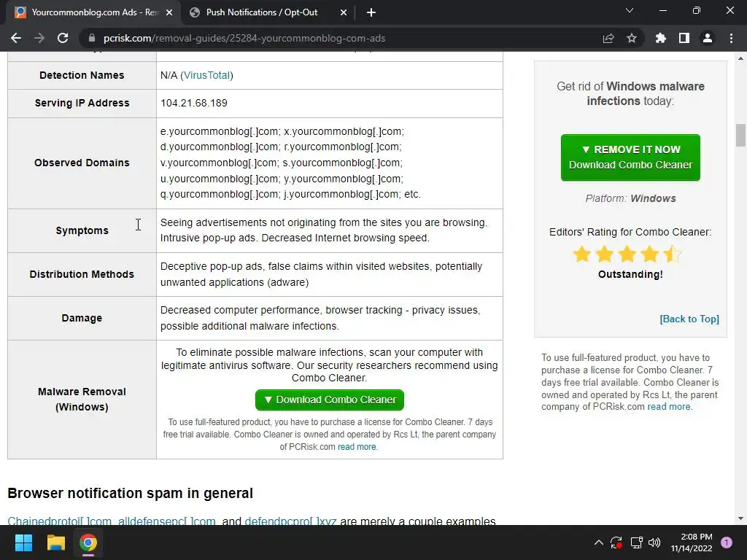Go forward using the forward arrow
This screenshot has width=747, height=560.
coord(39,38)
